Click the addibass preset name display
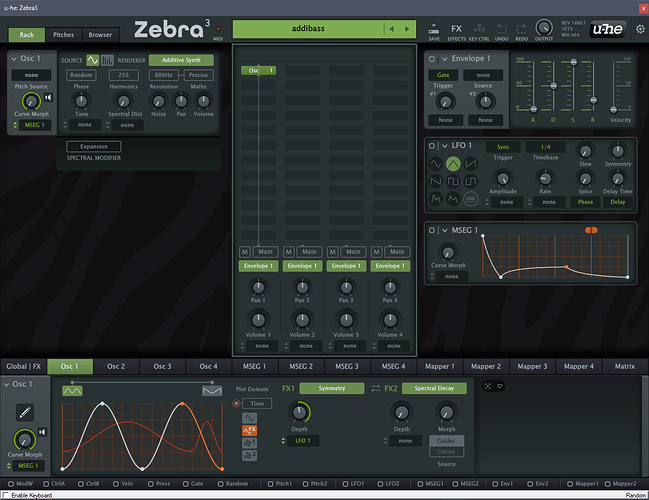 pos(308,29)
